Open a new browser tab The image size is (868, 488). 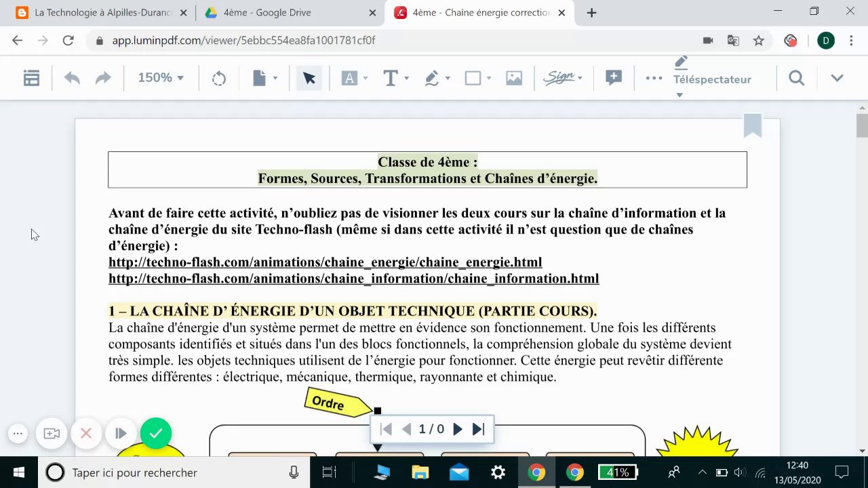(591, 12)
